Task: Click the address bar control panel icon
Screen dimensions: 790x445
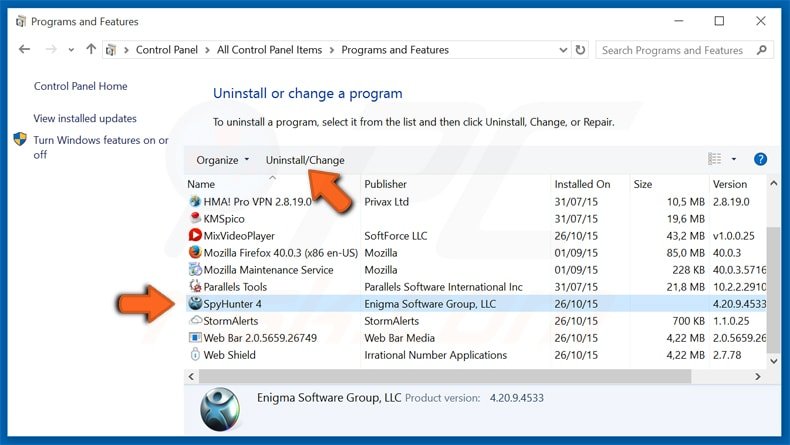Action: (111, 50)
